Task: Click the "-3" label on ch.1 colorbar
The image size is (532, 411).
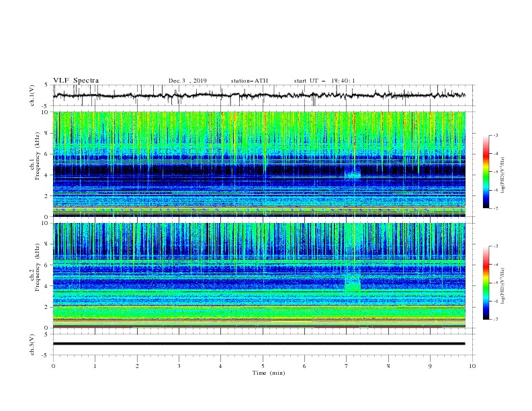Action: click(496, 135)
